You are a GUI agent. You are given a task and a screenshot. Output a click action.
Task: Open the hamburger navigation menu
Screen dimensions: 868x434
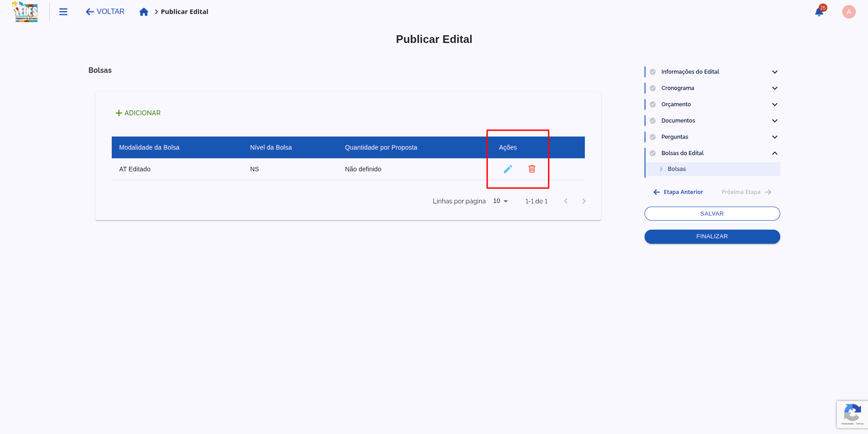(63, 12)
